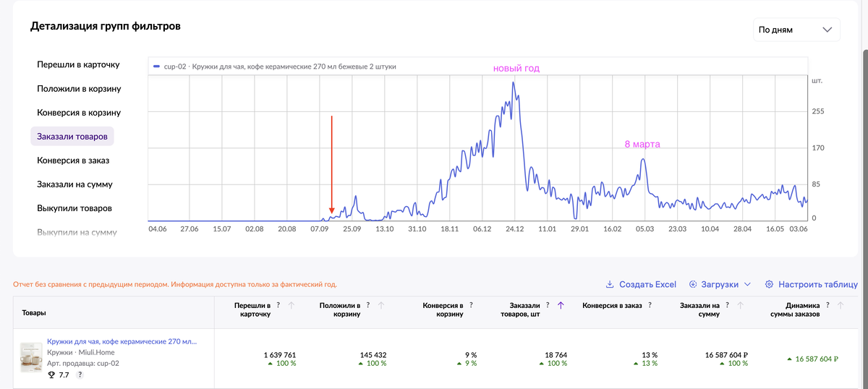Click the chart peak near 24.12

pyautogui.click(x=514, y=82)
